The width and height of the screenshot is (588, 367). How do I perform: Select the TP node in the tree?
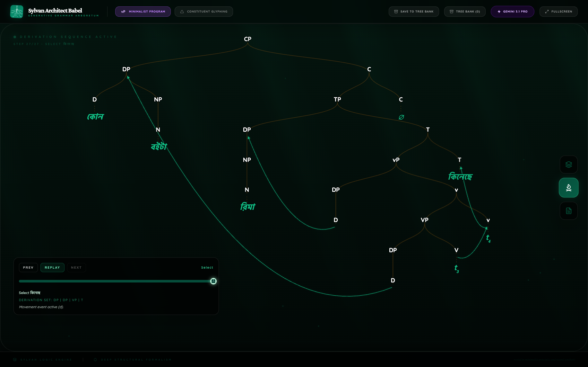(x=337, y=100)
